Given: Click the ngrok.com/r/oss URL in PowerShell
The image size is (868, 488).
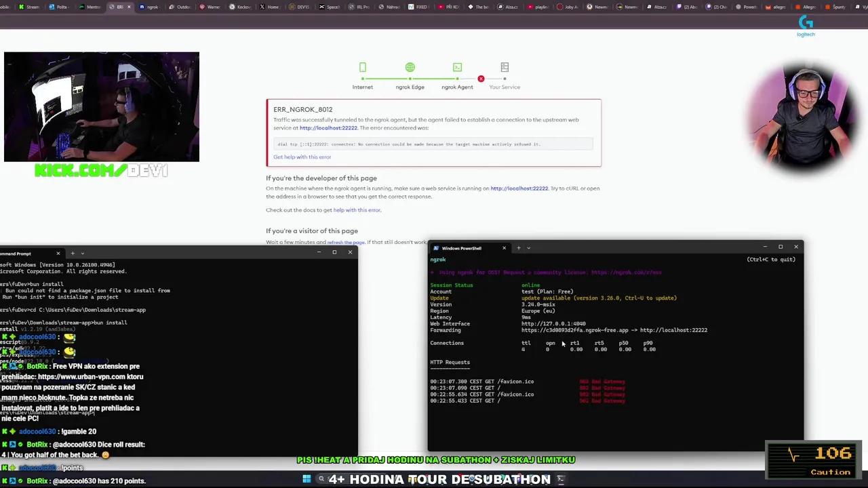Looking at the screenshot, I should (626, 272).
